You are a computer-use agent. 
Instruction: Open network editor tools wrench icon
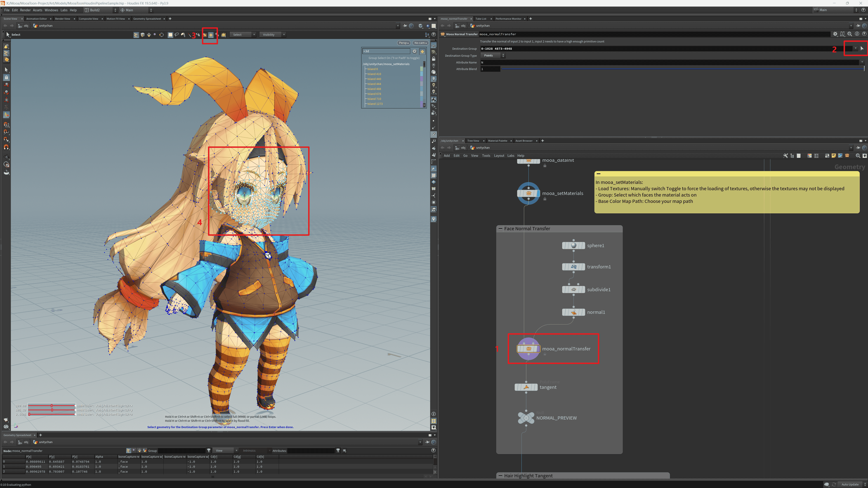[785, 156]
